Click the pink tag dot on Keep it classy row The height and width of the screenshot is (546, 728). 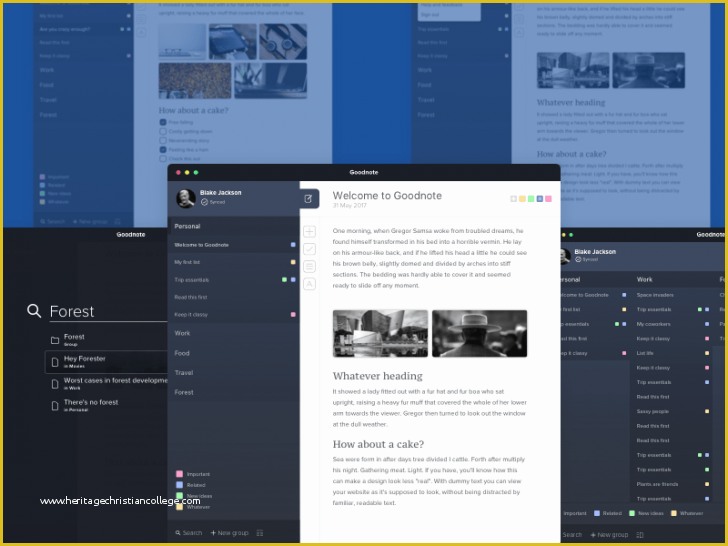(293, 314)
